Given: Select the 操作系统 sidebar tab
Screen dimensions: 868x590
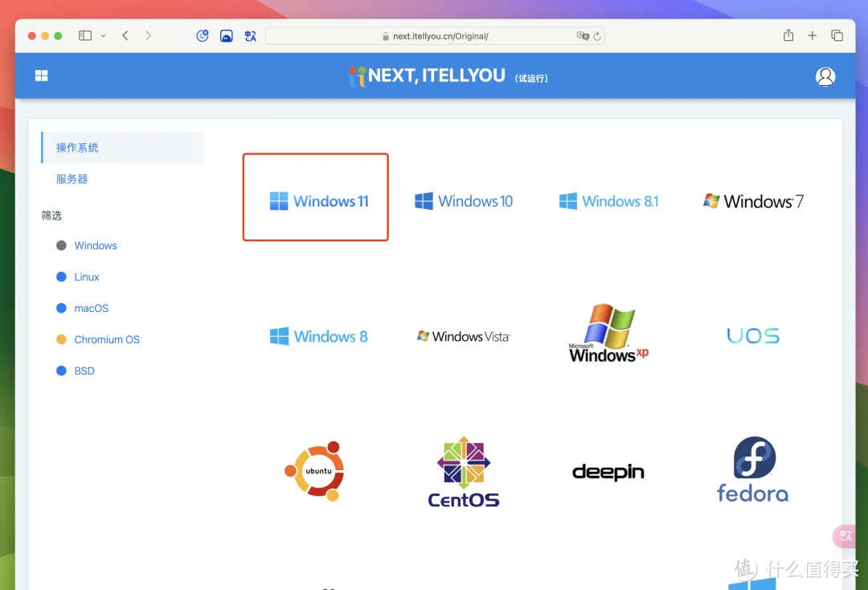Looking at the screenshot, I should (x=122, y=148).
